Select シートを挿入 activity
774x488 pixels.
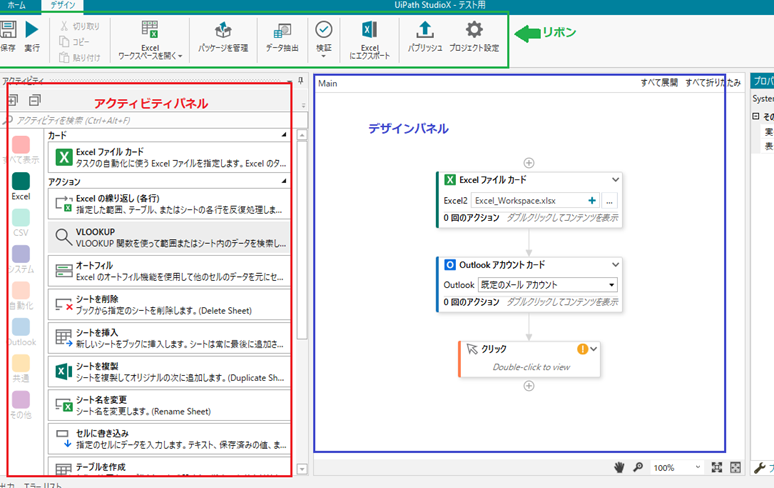(x=169, y=338)
